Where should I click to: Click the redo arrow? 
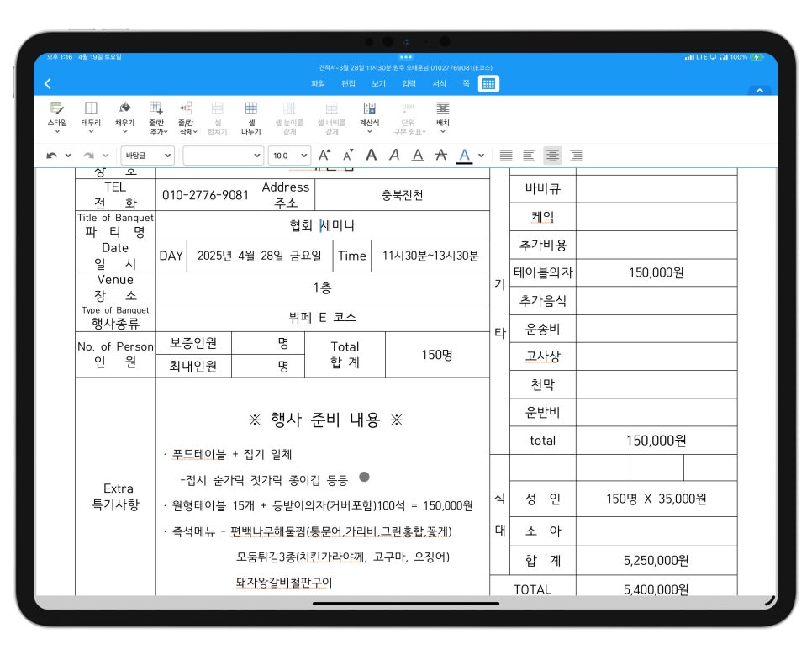coord(88,156)
